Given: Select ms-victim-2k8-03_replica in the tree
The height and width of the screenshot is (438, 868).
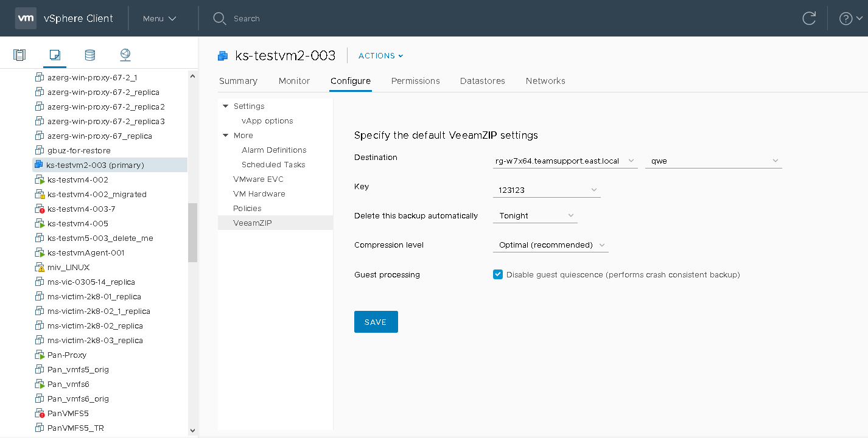Looking at the screenshot, I should click(95, 340).
